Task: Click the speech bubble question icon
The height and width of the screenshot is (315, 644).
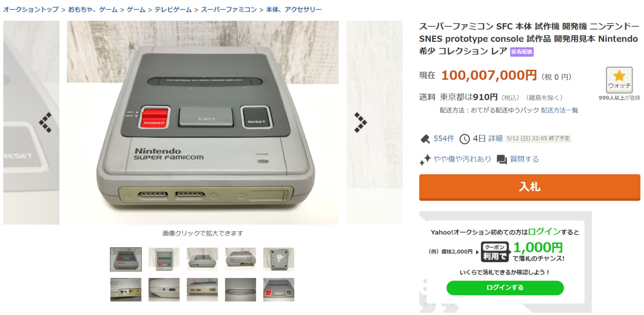Action: tap(501, 159)
